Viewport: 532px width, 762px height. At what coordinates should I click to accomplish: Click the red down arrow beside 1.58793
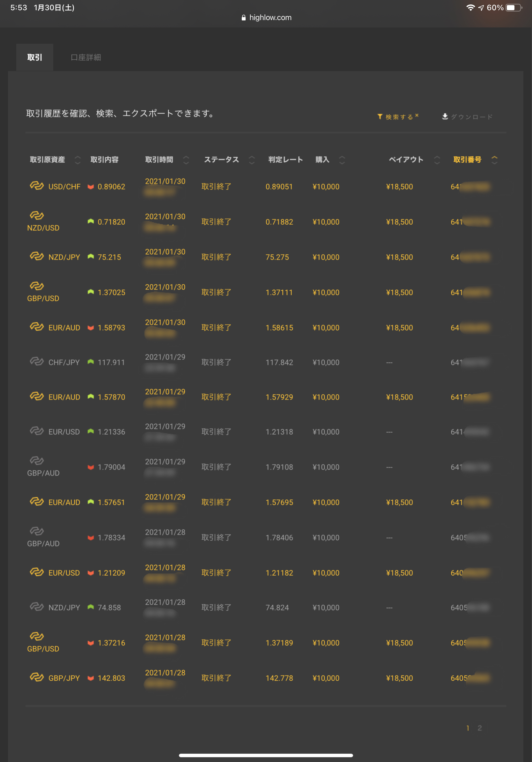(x=91, y=328)
